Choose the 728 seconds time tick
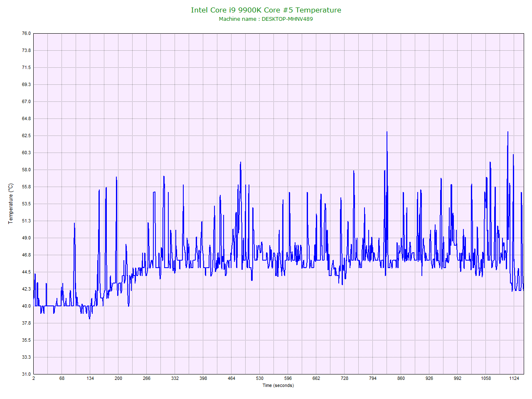The image size is (532, 399). (345, 378)
